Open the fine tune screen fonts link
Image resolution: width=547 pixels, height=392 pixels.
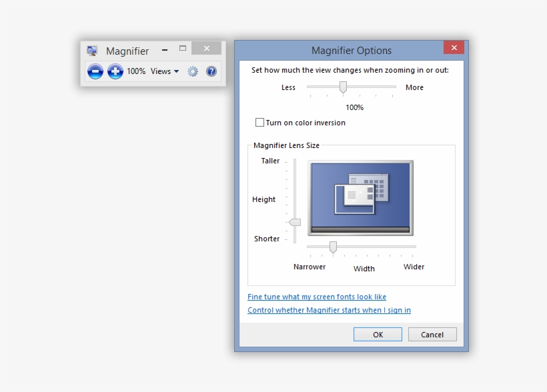(317, 297)
